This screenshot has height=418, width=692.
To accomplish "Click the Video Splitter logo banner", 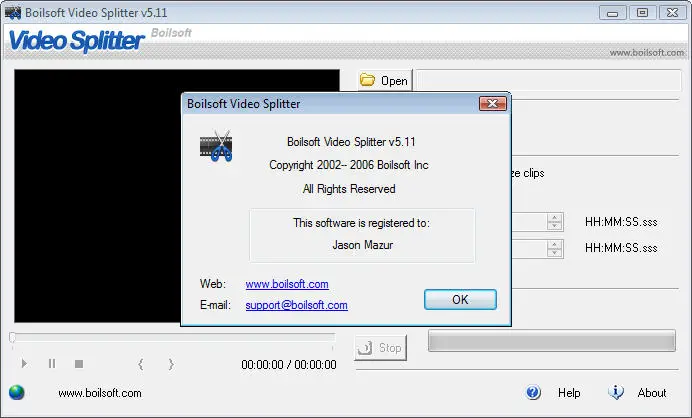I will click(x=76, y=41).
